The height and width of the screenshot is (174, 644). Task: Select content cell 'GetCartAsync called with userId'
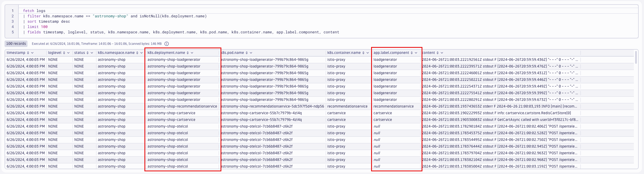[x=500, y=120]
